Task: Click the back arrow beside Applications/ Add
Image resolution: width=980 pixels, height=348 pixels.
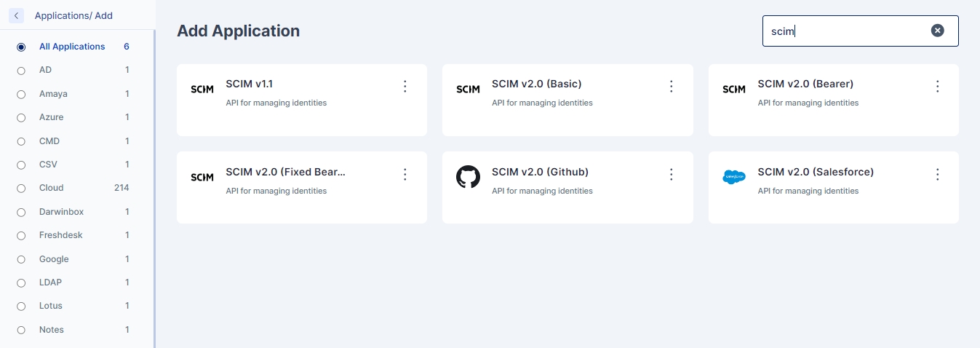Action: 17,15
